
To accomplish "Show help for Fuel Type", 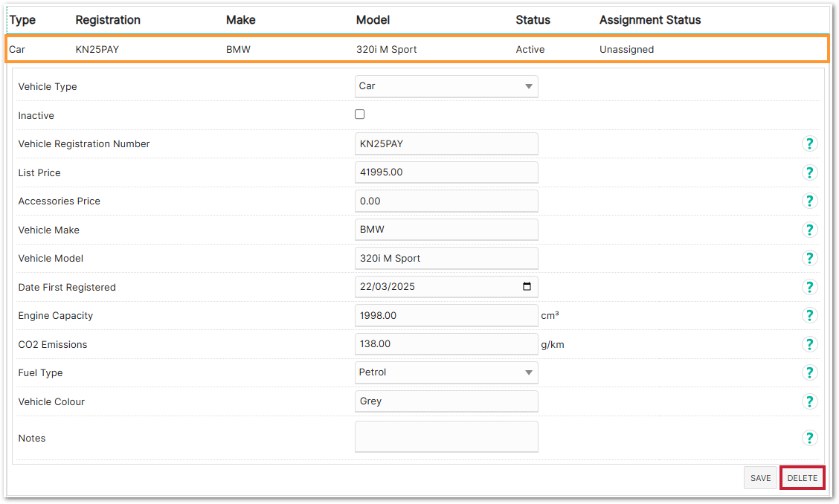I will pyautogui.click(x=809, y=372).
